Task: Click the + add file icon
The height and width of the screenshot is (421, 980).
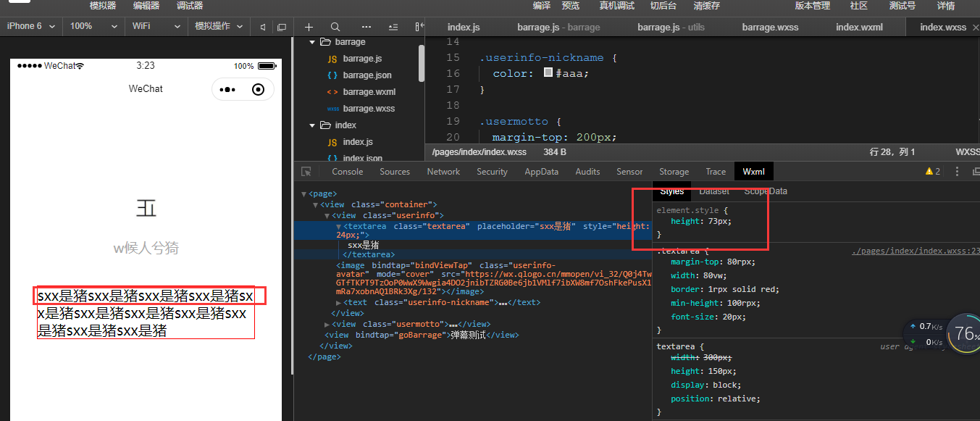Action: tap(309, 25)
